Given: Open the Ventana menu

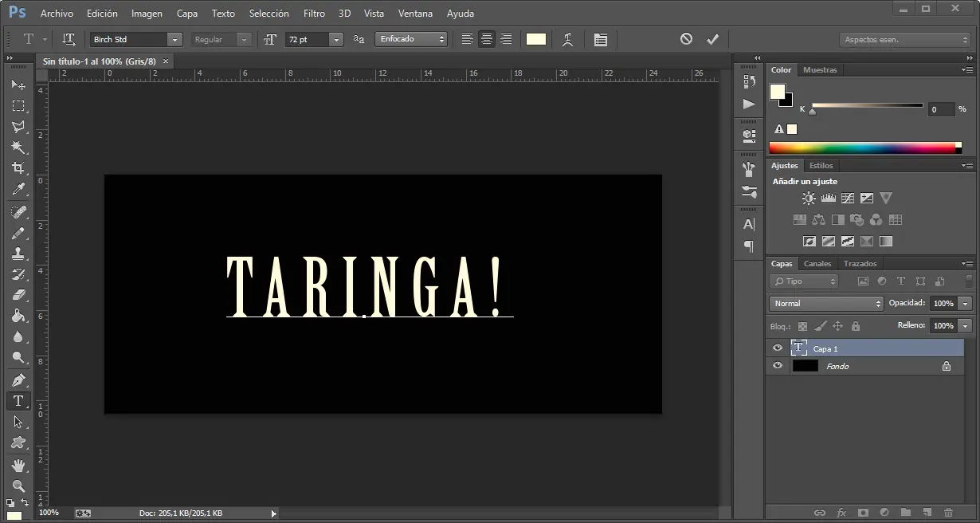Looking at the screenshot, I should coord(415,14).
